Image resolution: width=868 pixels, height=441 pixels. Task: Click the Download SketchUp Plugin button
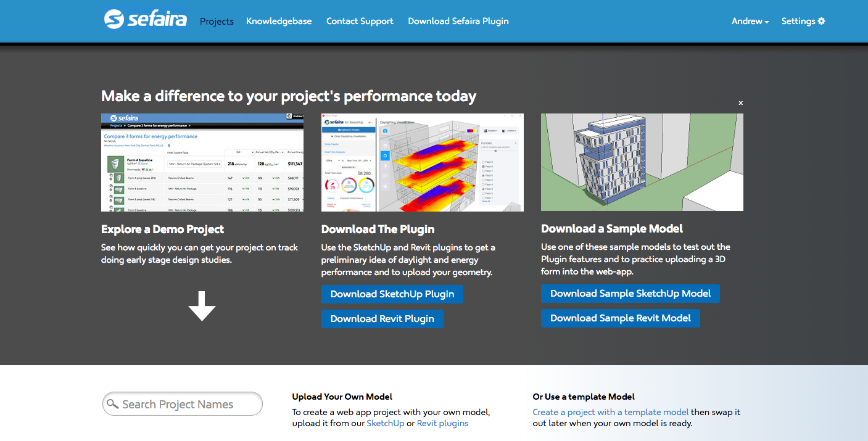tap(392, 294)
